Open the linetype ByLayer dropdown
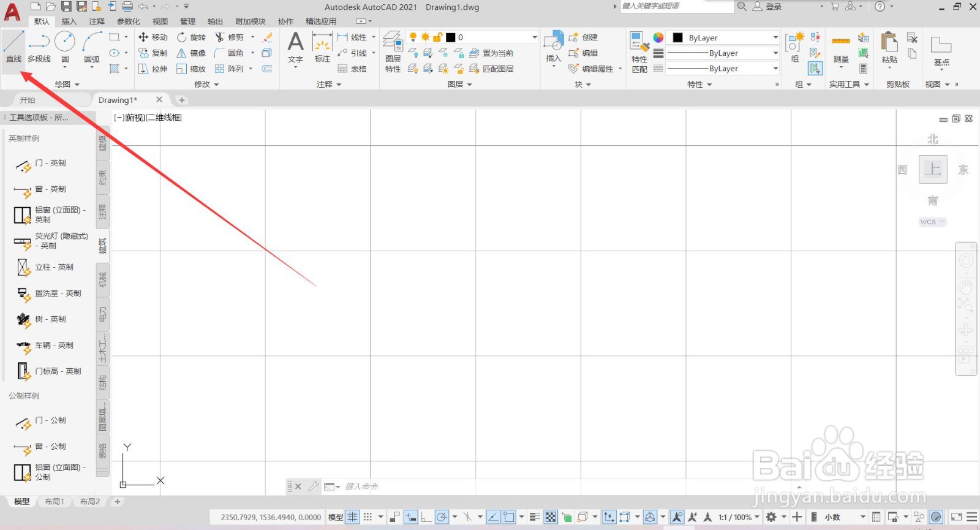This screenshot has width=980, height=530. tap(723, 69)
